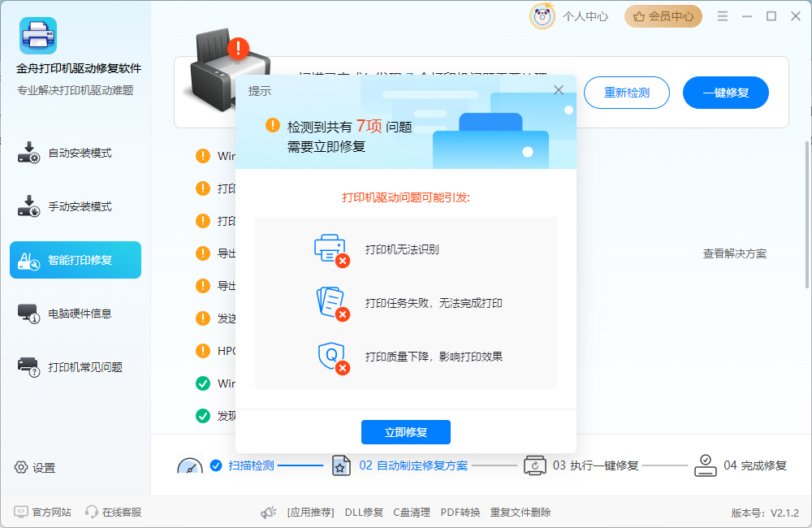This screenshot has width=812, height=528.
Task: Click the 02 自动制定修复方案 step icon
Action: coord(341,465)
